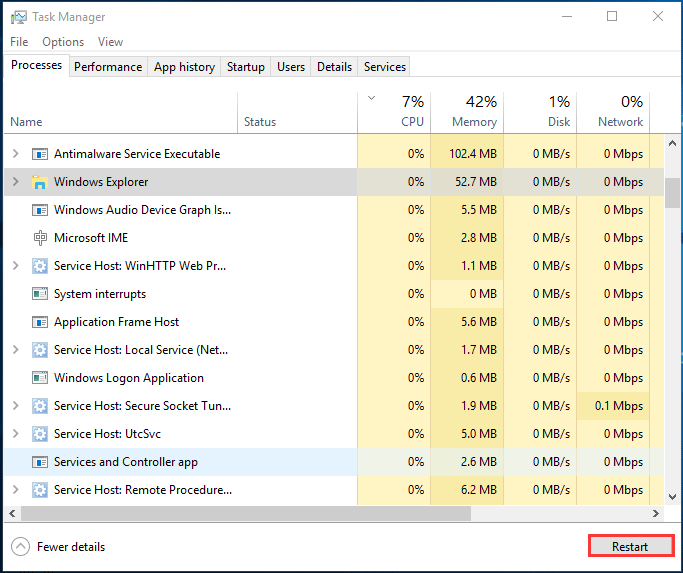Screen dimensions: 683x573
Task: Click the sort arrow above the CPU column
Action: point(371,98)
